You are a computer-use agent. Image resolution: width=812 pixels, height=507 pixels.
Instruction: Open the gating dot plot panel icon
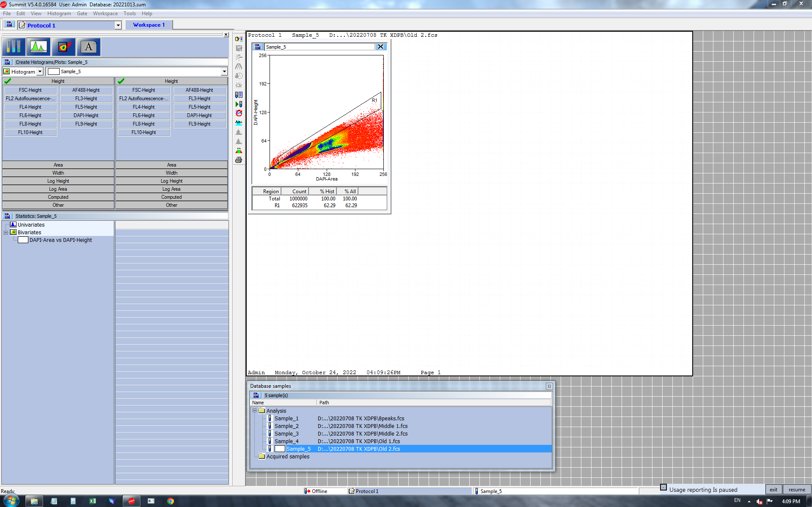pyautogui.click(x=63, y=47)
